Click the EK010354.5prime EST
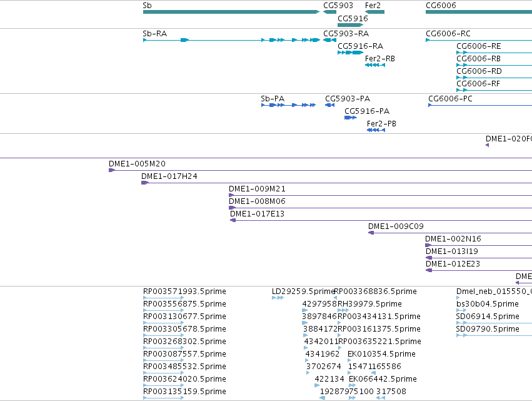Screen dimensions: 532x401 (349, 360)
